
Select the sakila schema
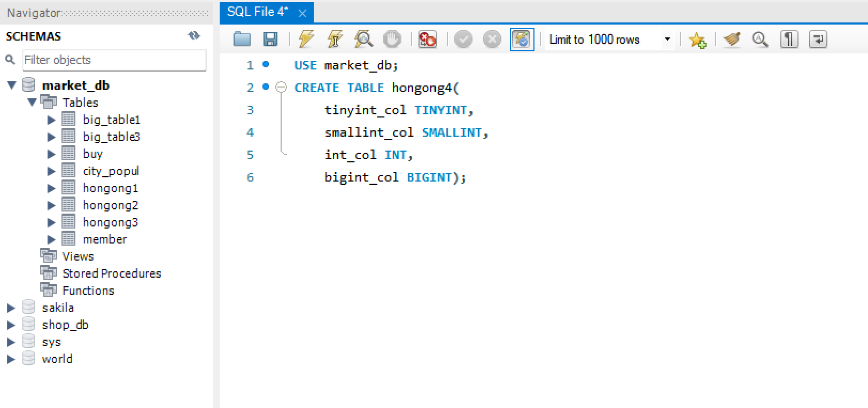coord(58,308)
